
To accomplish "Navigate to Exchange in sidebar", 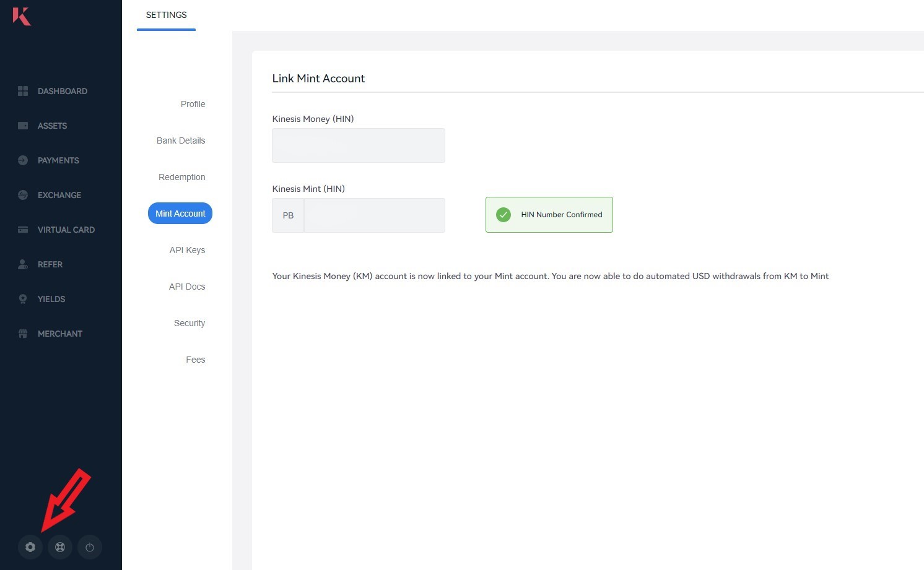I will [59, 195].
